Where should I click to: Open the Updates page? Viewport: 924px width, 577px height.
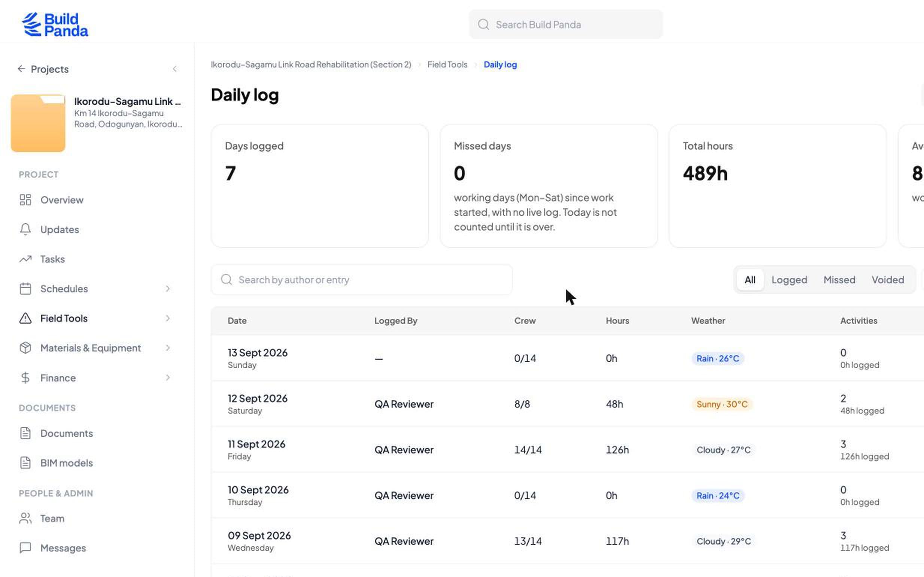[60, 230]
